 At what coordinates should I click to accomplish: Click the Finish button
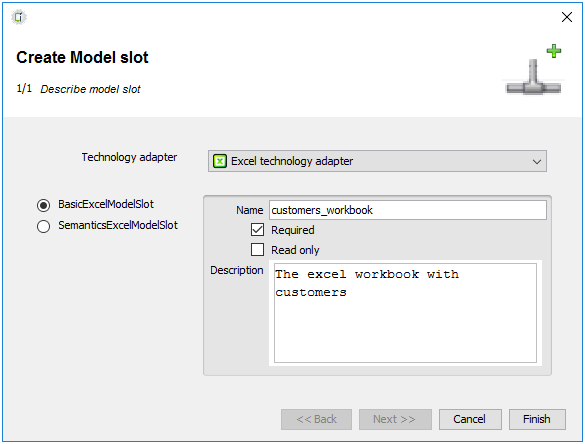click(537, 419)
